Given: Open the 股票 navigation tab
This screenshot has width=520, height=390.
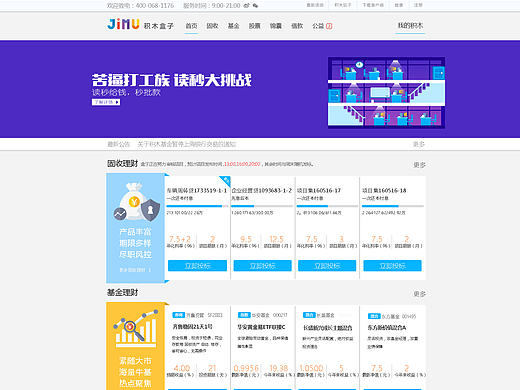Looking at the screenshot, I should point(254,26).
